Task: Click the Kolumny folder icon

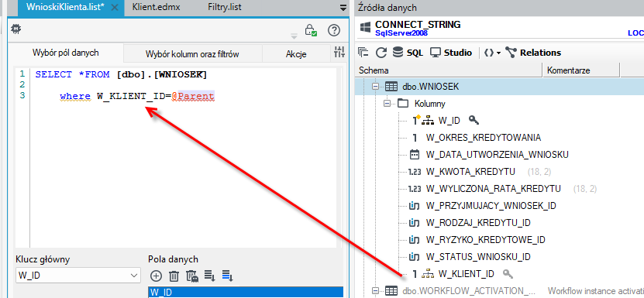Action: coord(403,104)
